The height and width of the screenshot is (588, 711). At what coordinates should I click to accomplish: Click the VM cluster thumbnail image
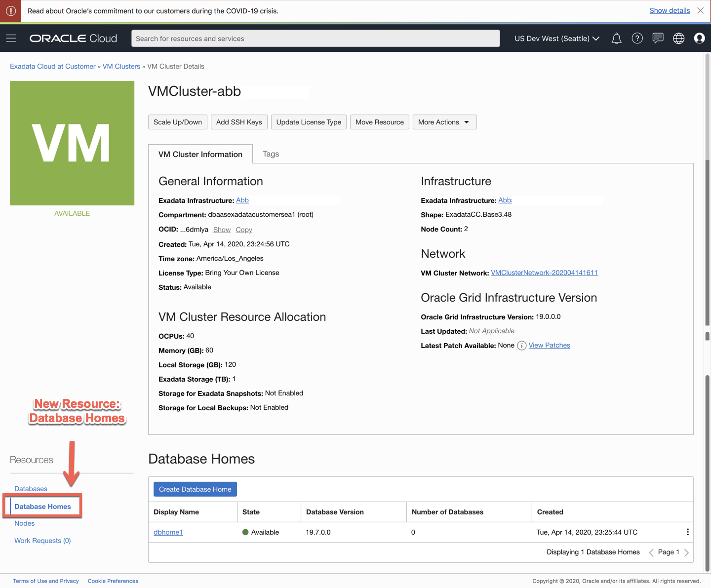tap(72, 143)
